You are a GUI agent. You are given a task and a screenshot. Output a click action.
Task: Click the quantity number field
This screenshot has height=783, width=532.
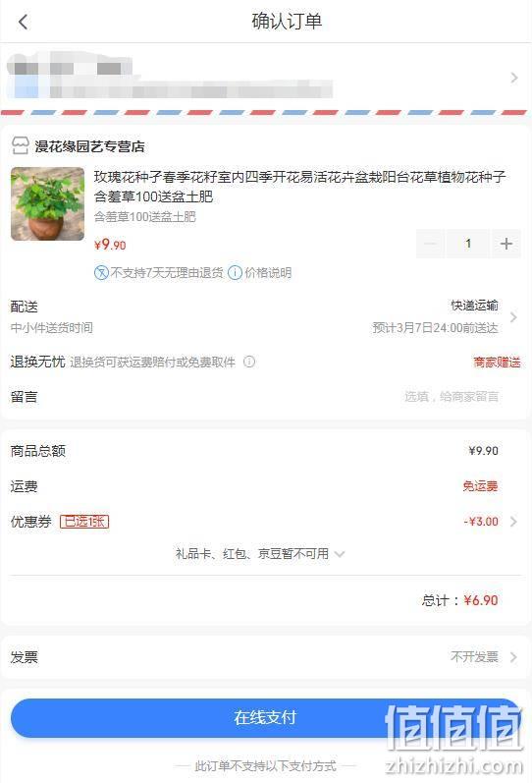point(468,244)
